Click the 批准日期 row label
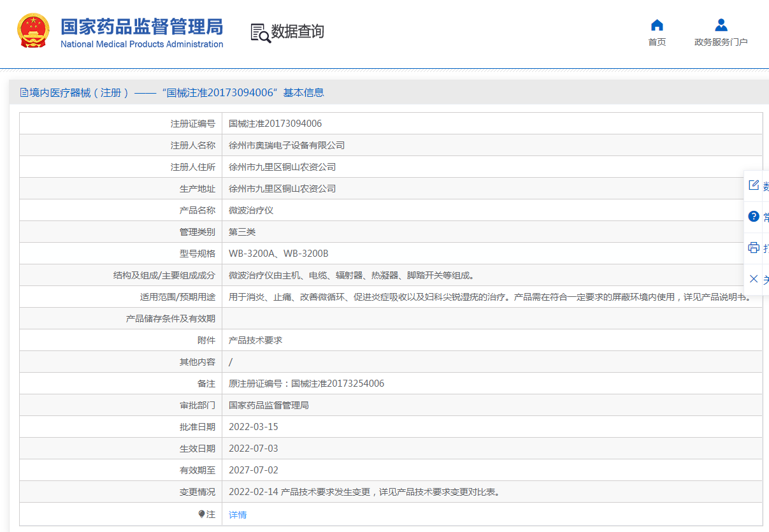The image size is (769, 532). [x=198, y=427]
